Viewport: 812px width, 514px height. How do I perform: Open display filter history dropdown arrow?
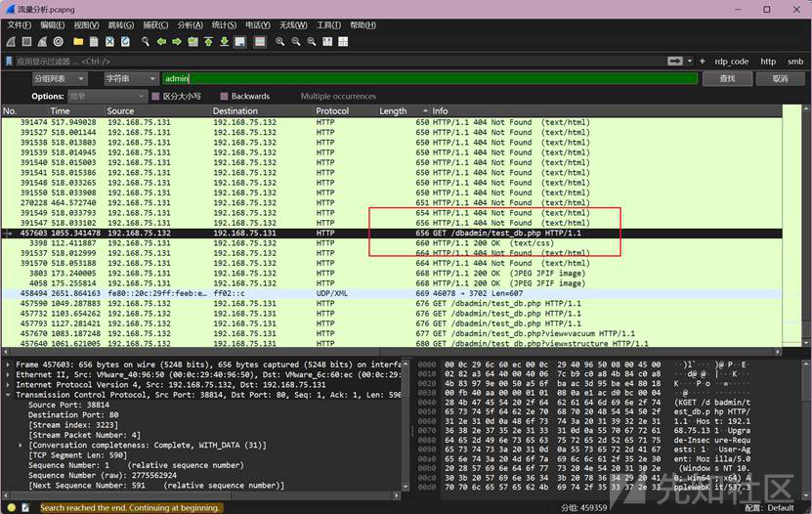(690, 62)
